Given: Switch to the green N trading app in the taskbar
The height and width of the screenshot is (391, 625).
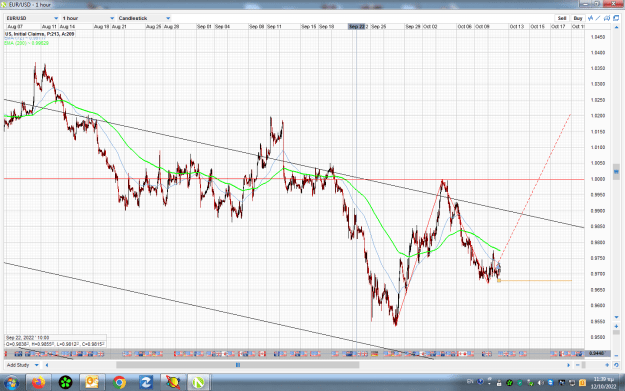Looking at the screenshot, I should [198, 383].
